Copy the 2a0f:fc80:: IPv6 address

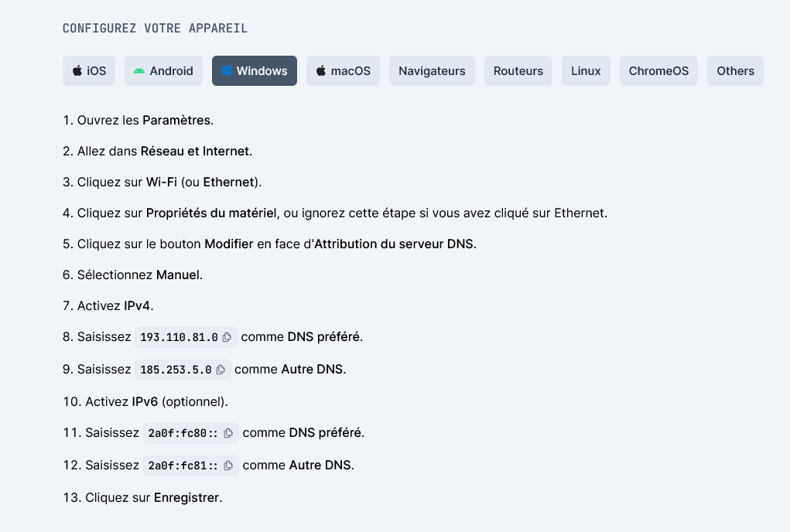click(x=228, y=433)
